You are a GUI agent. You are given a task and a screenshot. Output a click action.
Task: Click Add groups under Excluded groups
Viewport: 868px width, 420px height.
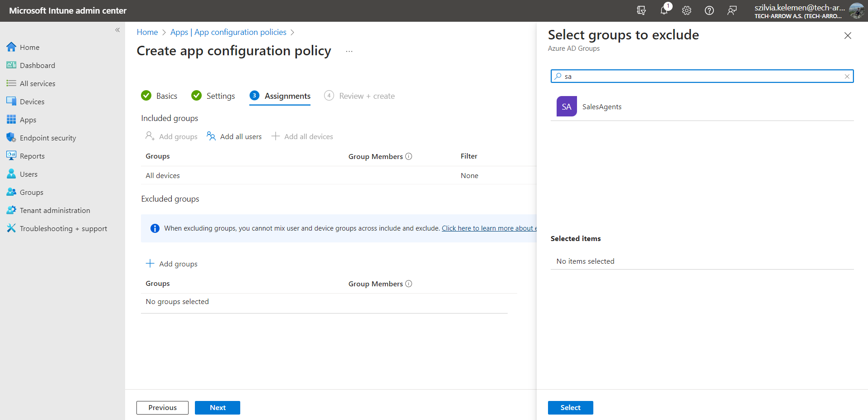[x=172, y=264]
